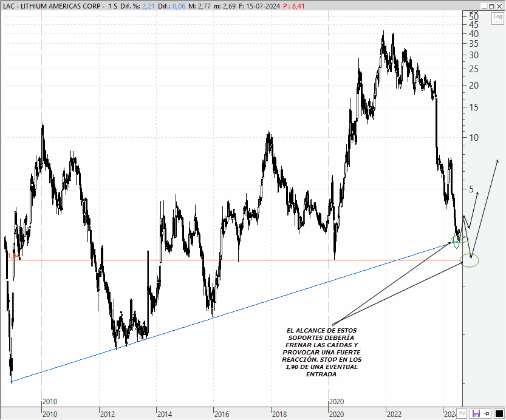Click the purple save floppy disk icon
The height and width of the screenshot is (420, 506).
click(476, 413)
